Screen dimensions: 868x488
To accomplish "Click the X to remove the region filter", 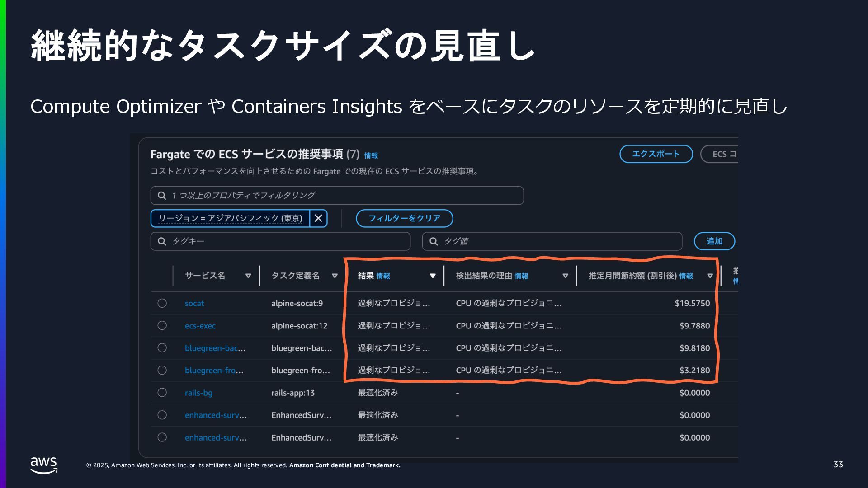I will (x=318, y=218).
